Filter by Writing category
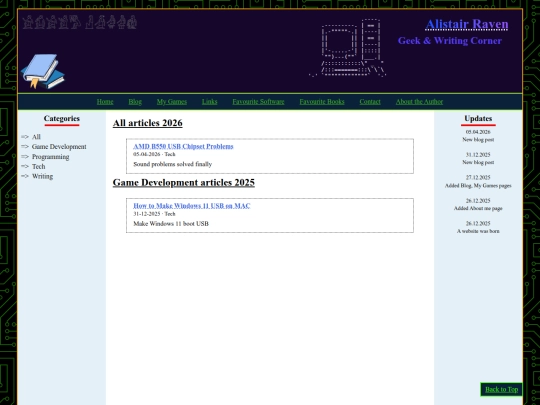The height and width of the screenshot is (405, 540). click(42, 176)
